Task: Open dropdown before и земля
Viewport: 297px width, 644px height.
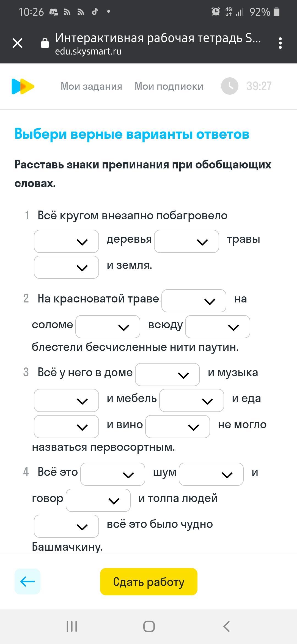Action: click(66, 267)
